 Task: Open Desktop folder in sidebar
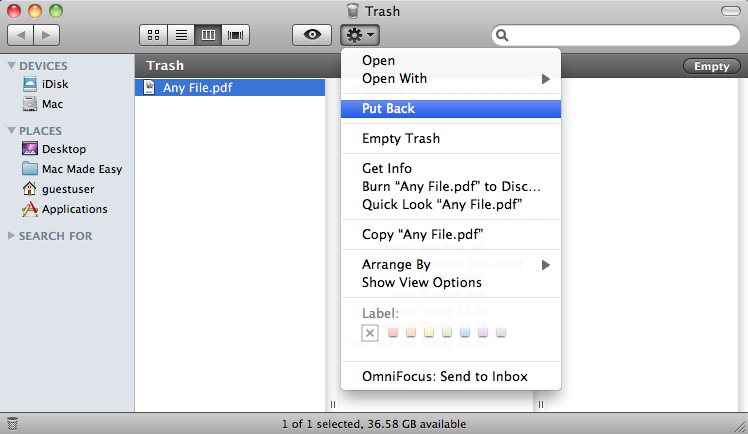point(63,149)
